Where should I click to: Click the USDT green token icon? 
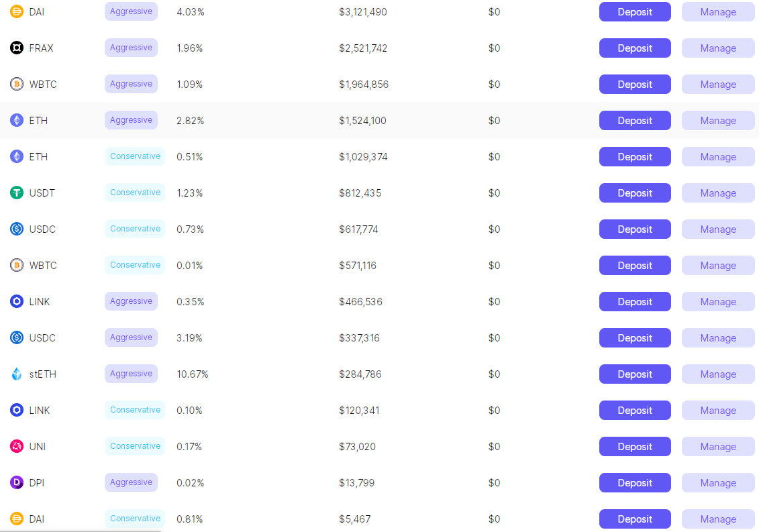point(17,193)
